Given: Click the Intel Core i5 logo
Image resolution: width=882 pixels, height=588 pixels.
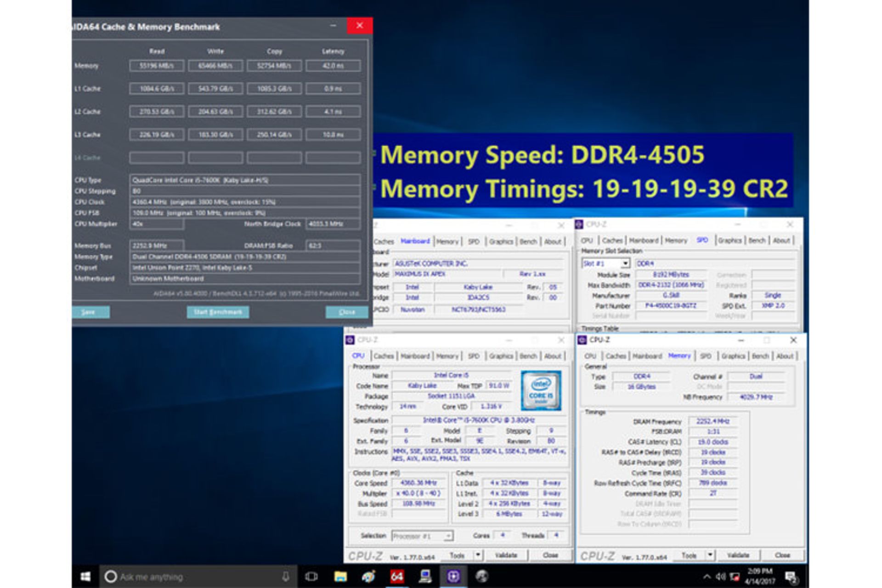Looking at the screenshot, I should click(541, 390).
